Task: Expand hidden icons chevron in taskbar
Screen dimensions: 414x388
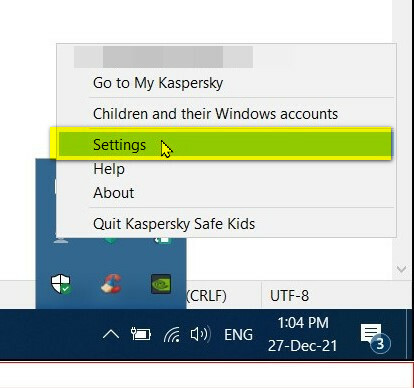Action: pyautogui.click(x=111, y=334)
